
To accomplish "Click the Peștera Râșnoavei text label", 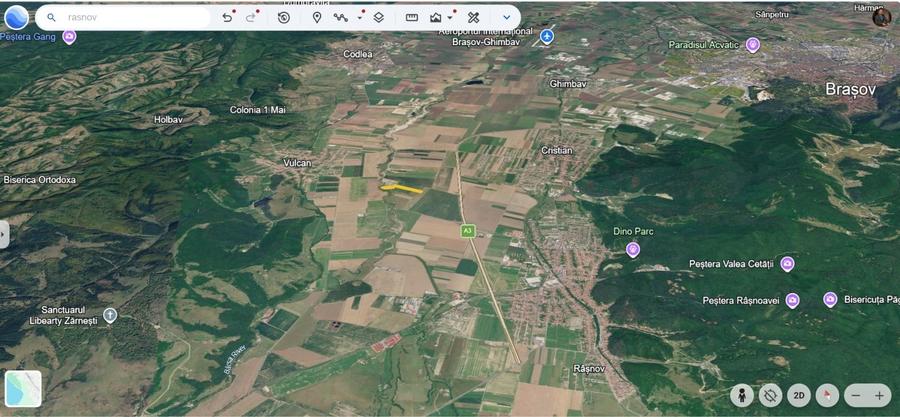I will [x=742, y=301].
